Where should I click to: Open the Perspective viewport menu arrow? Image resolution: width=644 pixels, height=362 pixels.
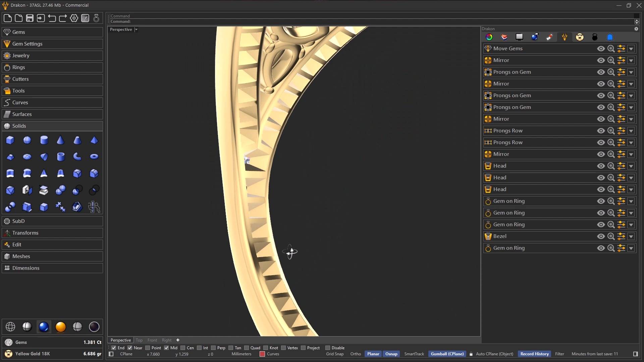pyautogui.click(x=136, y=29)
